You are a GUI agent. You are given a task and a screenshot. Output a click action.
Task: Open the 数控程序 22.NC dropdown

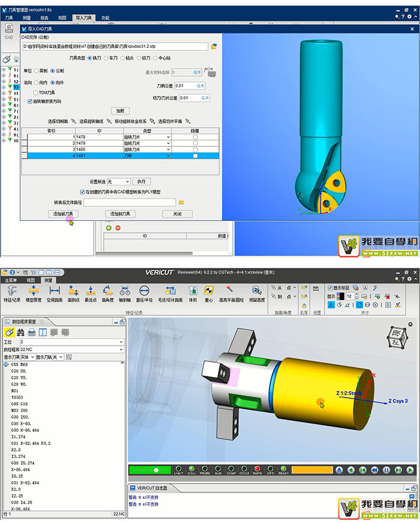tap(71, 349)
